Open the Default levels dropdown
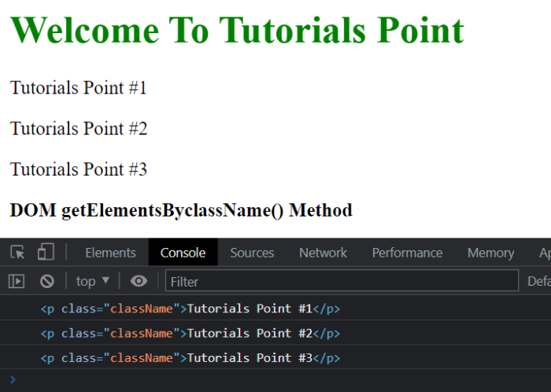 coord(539,281)
